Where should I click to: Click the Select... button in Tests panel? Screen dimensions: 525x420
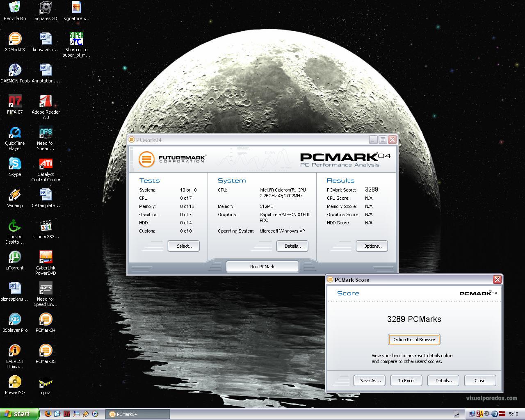[x=184, y=246]
